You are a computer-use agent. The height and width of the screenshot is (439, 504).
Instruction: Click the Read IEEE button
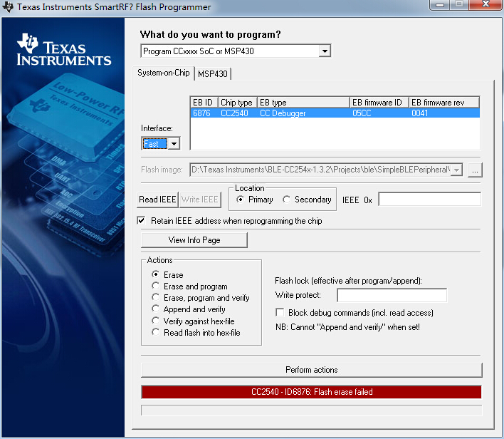tap(157, 200)
